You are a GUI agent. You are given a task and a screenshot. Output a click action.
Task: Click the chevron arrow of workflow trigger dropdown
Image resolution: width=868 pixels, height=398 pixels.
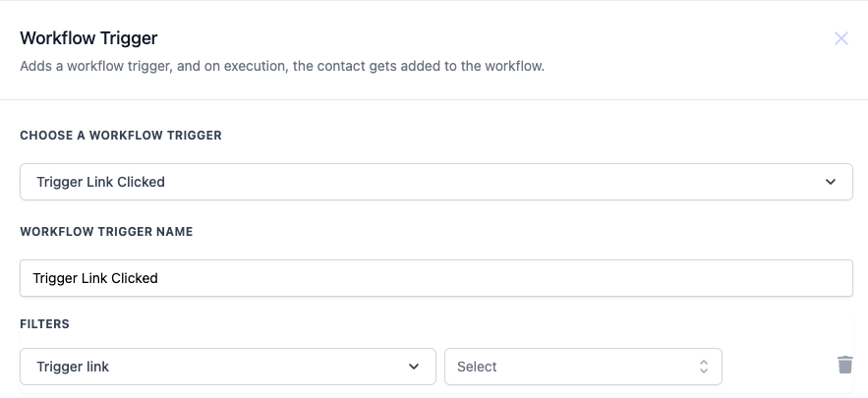click(x=831, y=182)
